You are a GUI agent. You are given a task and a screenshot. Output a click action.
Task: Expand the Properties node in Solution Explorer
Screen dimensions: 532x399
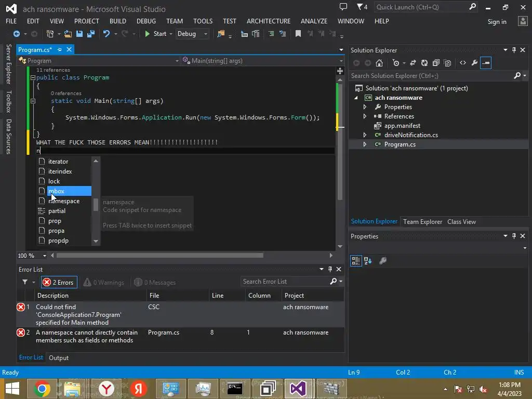pos(365,107)
